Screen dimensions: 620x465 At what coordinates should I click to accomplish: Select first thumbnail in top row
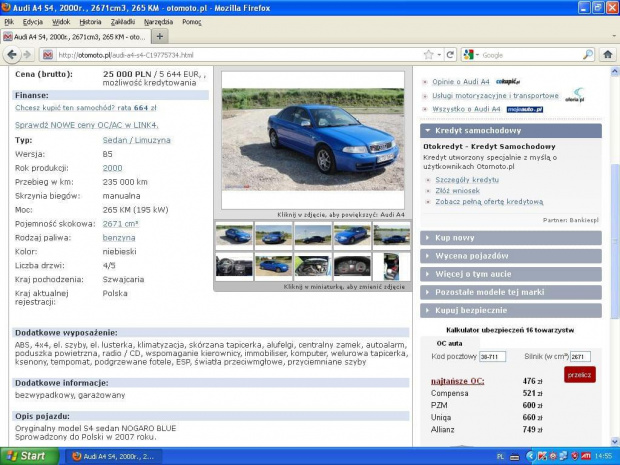(x=234, y=235)
